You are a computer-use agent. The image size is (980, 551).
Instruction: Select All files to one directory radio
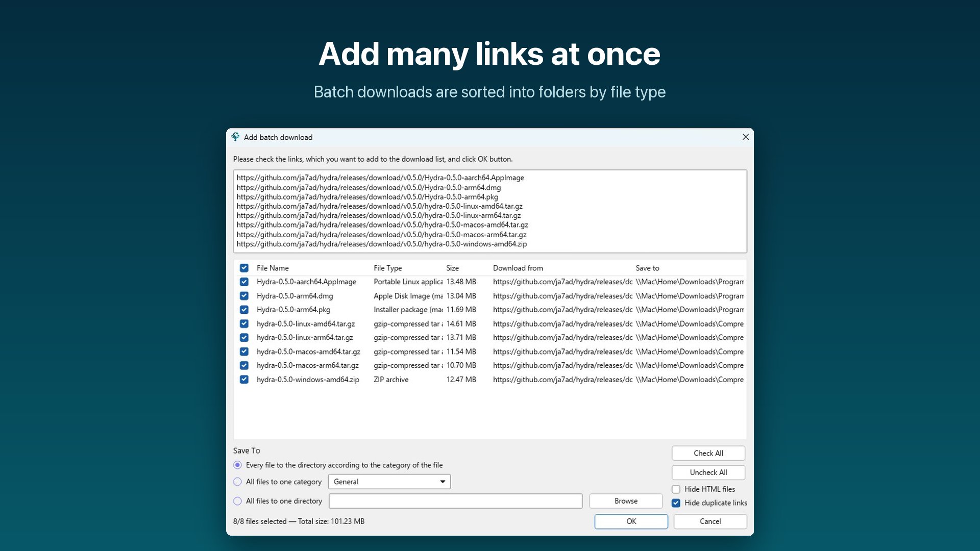[x=237, y=501]
